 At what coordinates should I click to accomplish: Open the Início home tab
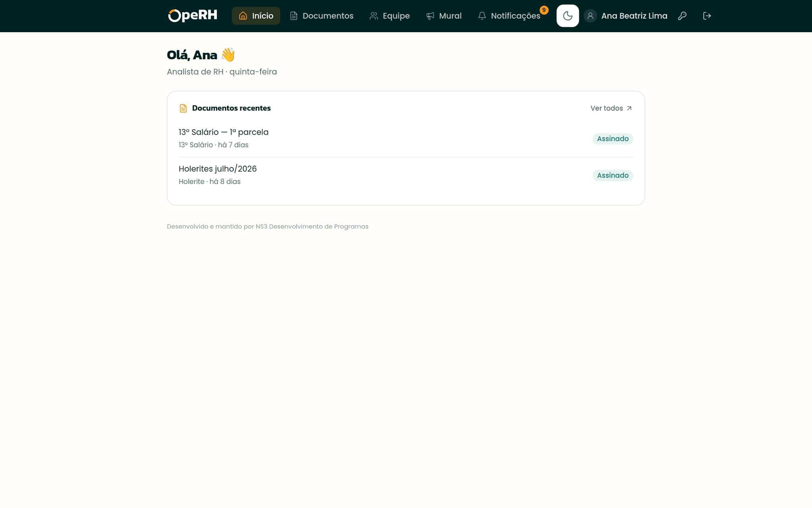coord(256,16)
